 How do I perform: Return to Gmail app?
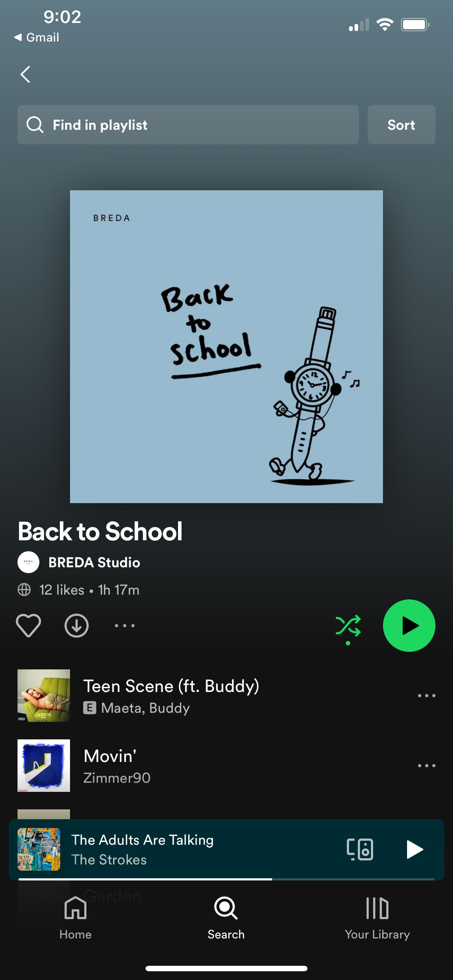coord(37,37)
